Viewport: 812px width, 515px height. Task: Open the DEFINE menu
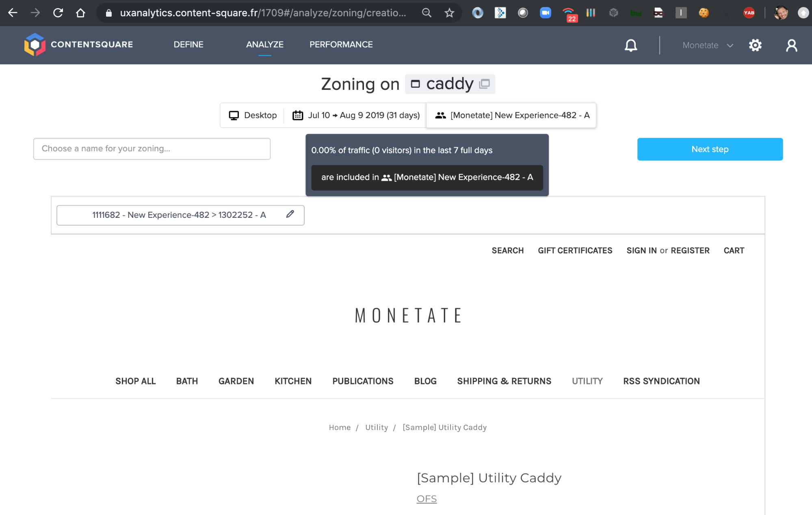(188, 44)
